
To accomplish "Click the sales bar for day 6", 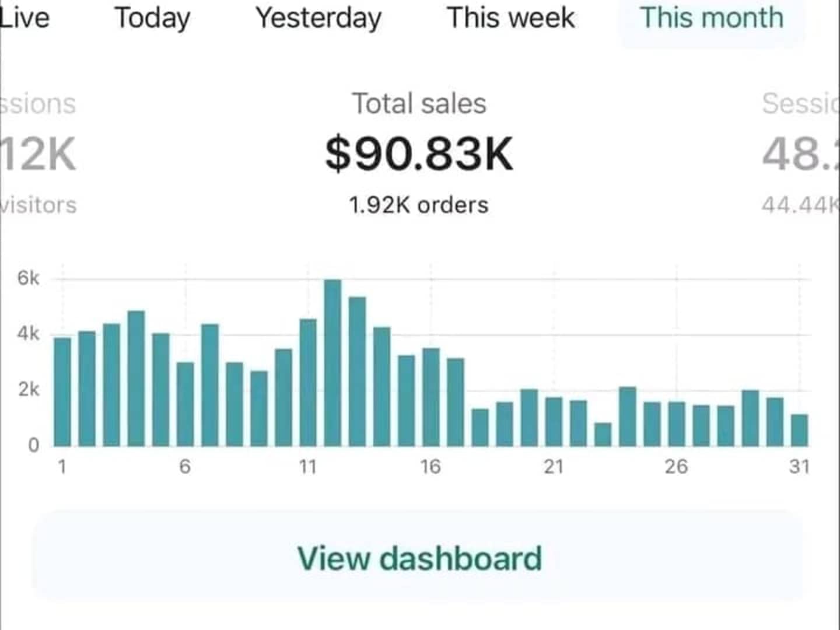I will [x=185, y=404].
